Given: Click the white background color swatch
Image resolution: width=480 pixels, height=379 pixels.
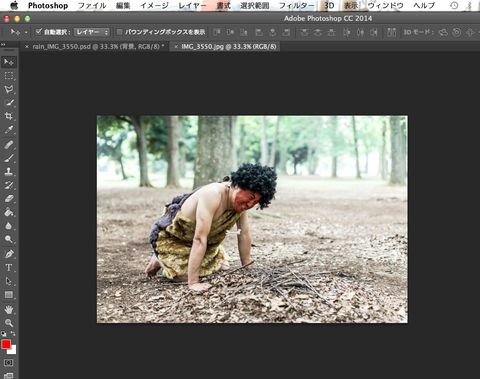Looking at the screenshot, I should (13, 350).
